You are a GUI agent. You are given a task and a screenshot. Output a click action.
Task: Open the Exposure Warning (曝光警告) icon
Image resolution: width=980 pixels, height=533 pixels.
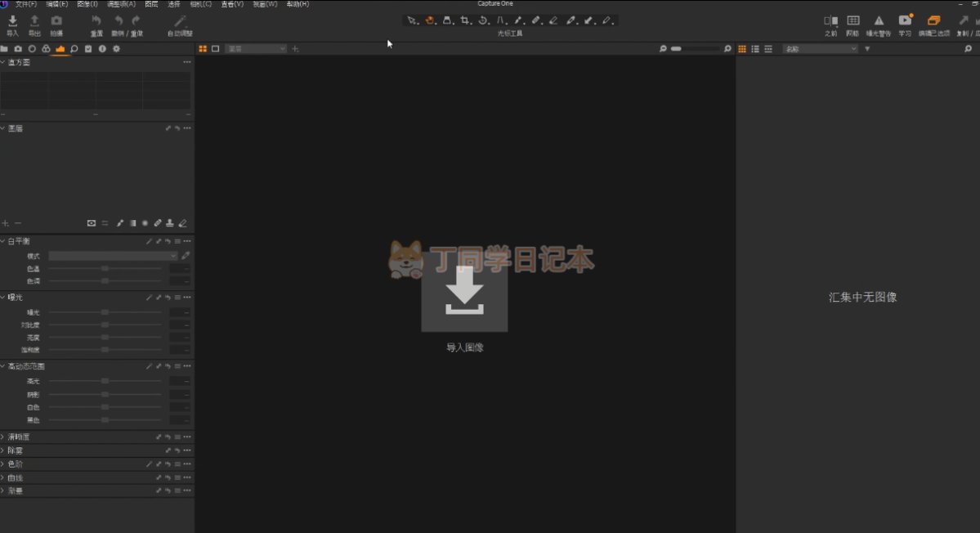879,21
